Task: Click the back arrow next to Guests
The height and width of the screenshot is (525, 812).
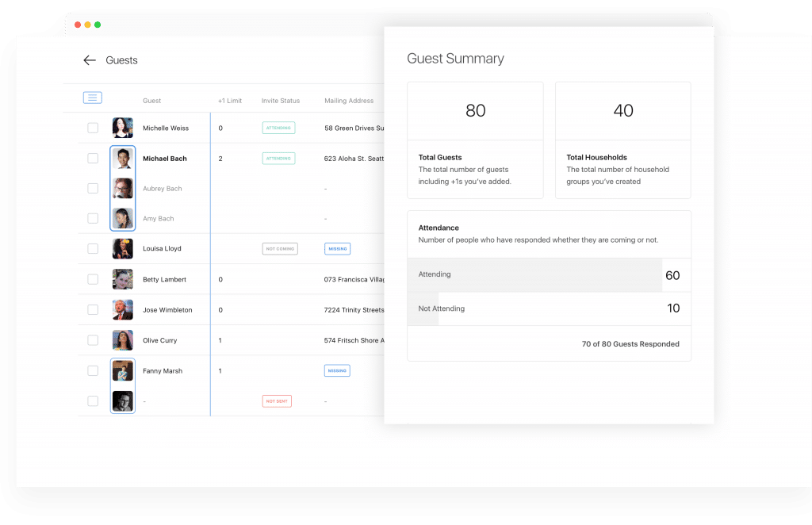Action: click(x=90, y=60)
